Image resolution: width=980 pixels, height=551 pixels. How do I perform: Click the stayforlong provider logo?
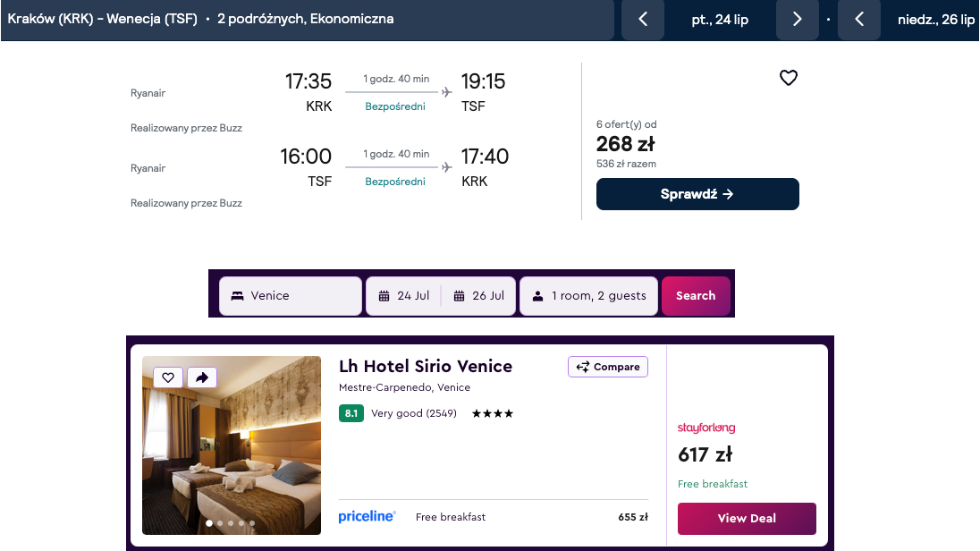(x=706, y=428)
